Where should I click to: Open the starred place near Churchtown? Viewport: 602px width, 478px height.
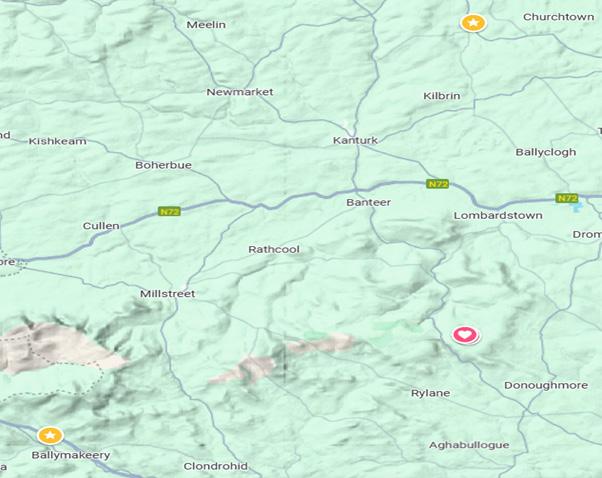pos(473,23)
